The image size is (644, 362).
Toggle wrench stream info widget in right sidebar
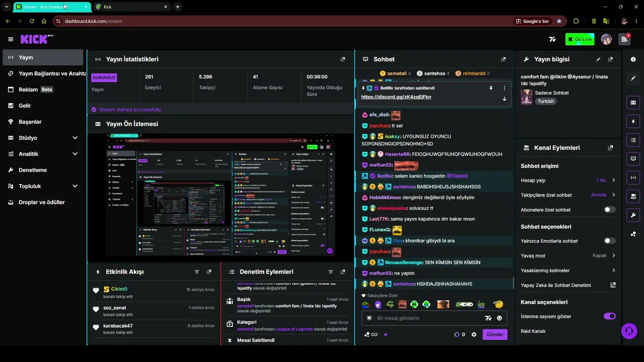(x=633, y=215)
